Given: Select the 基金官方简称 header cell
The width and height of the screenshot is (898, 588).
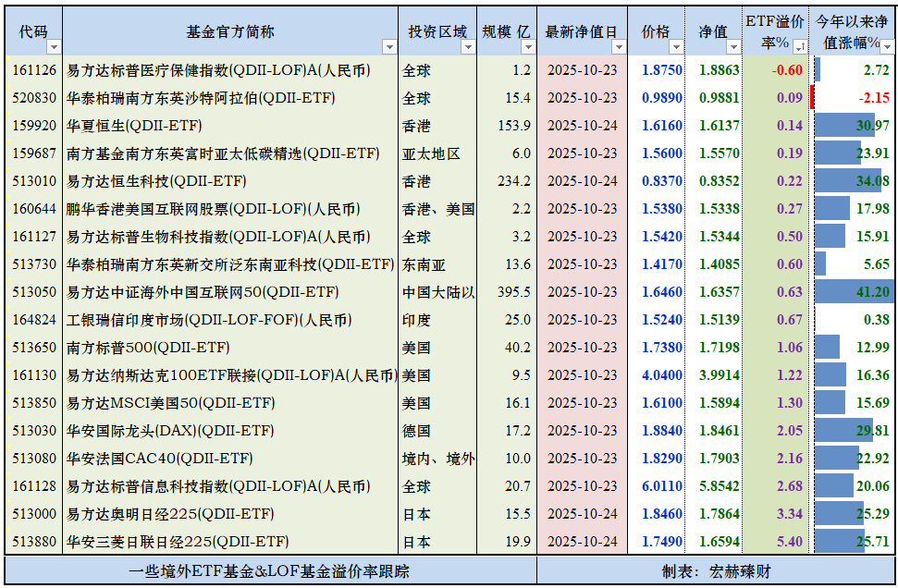Looking at the screenshot, I should [230, 31].
